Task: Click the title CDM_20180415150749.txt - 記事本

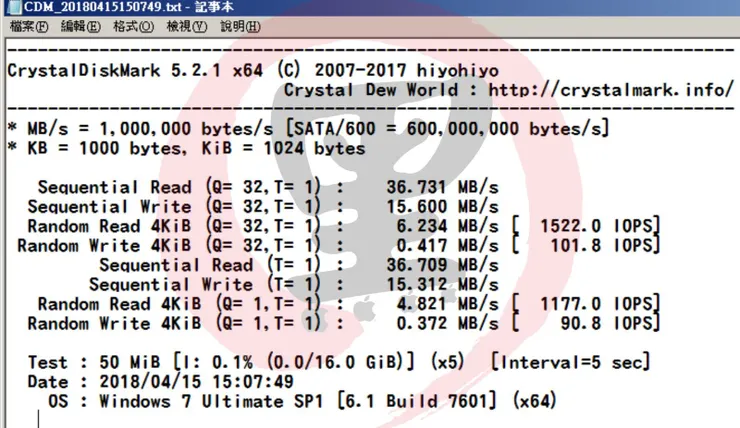Action: click(x=128, y=7)
